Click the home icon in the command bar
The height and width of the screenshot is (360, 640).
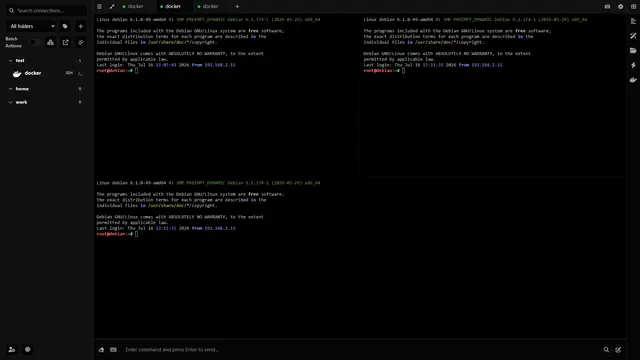coord(101,350)
